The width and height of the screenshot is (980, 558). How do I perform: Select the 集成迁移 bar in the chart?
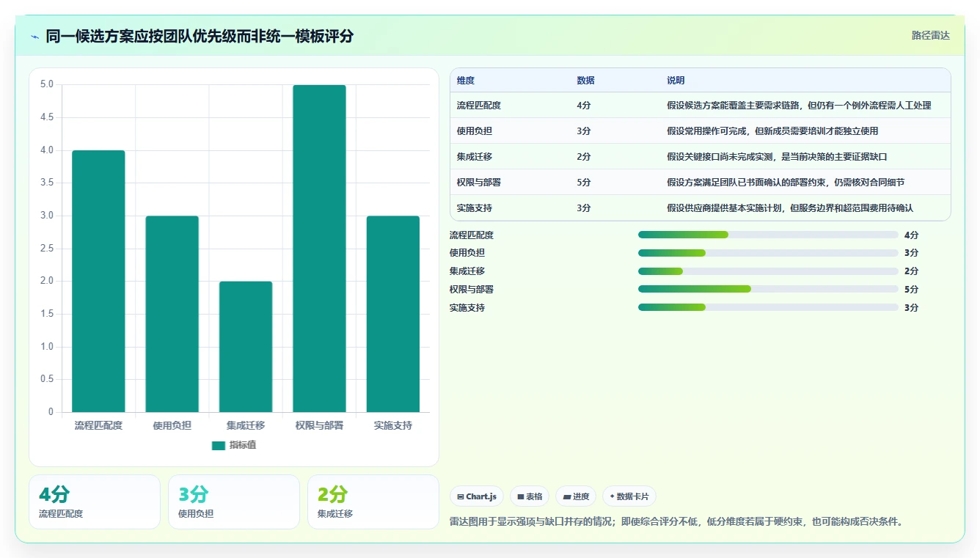click(246, 347)
